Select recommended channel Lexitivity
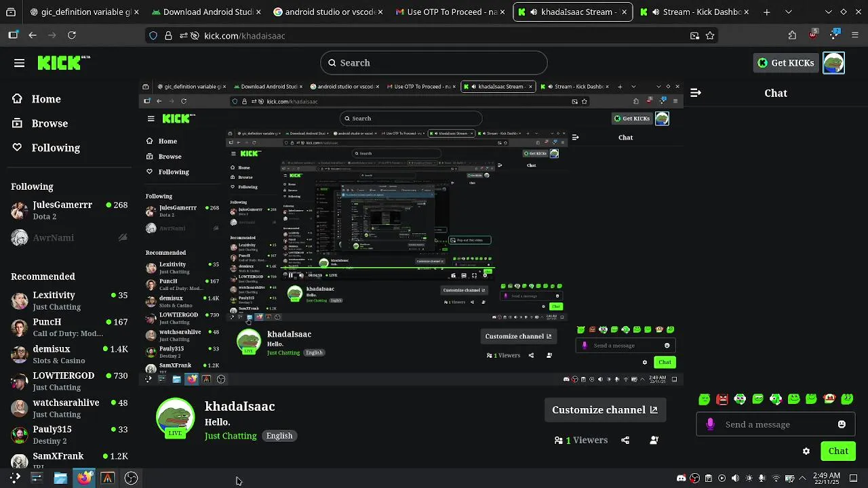Screen dimensions: 868x488 point(69,300)
